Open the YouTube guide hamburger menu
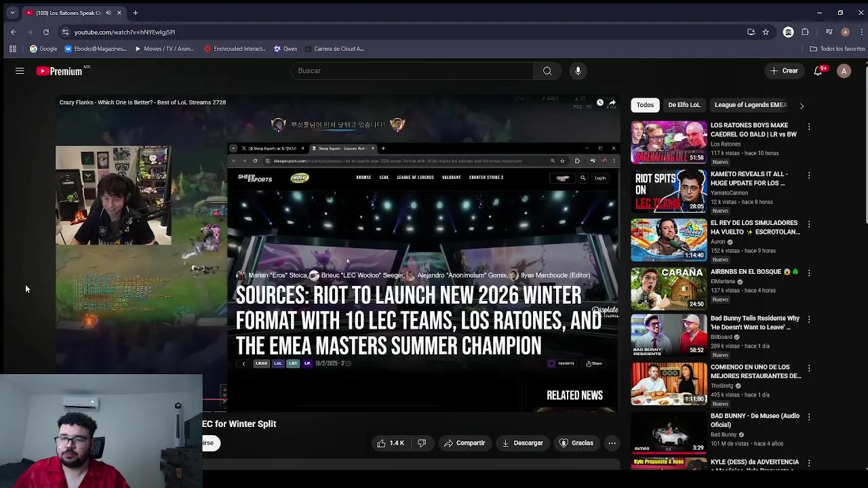 20,70
